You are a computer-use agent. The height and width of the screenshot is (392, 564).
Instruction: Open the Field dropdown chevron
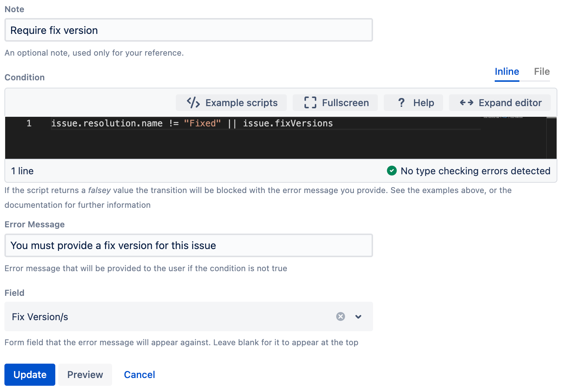(358, 316)
